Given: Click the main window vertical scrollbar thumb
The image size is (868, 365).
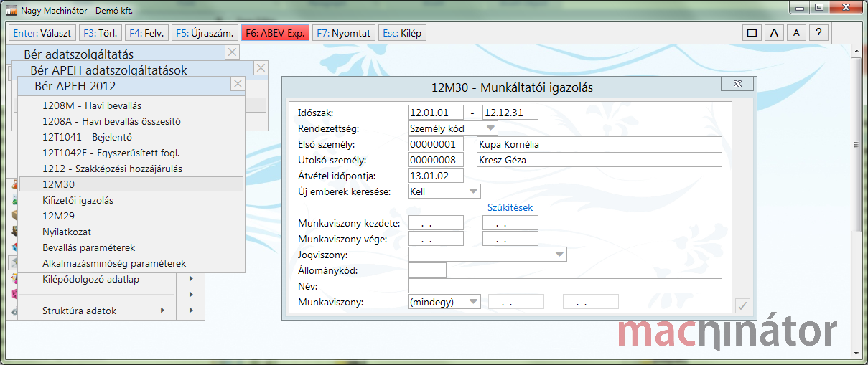Looking at the screenshot, I should pos(856,143).
